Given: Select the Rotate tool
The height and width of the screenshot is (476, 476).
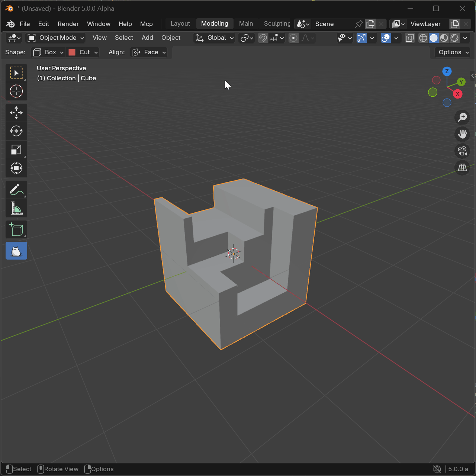Looking at the screenshot, I should pyautogui.click(x=16, y=131).
